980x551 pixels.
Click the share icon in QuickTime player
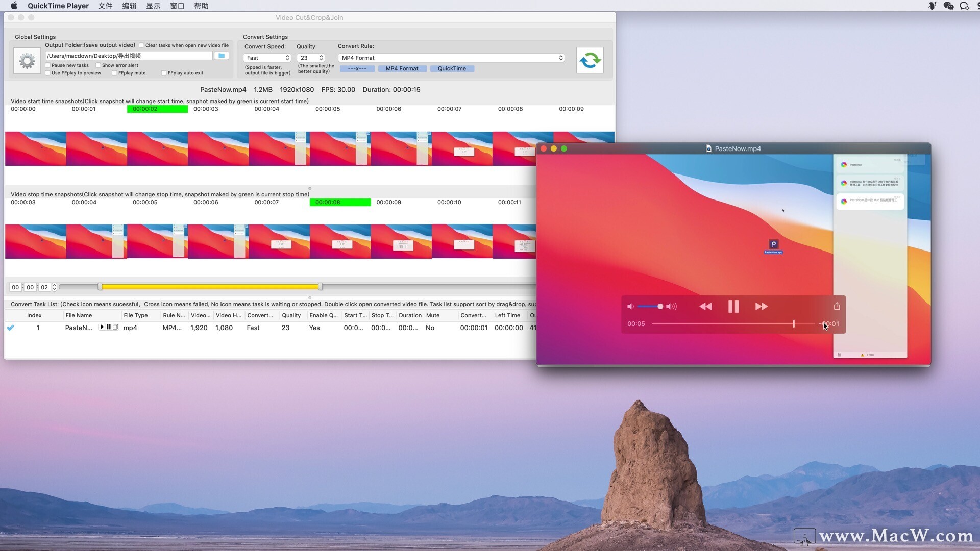pos(837,306)
